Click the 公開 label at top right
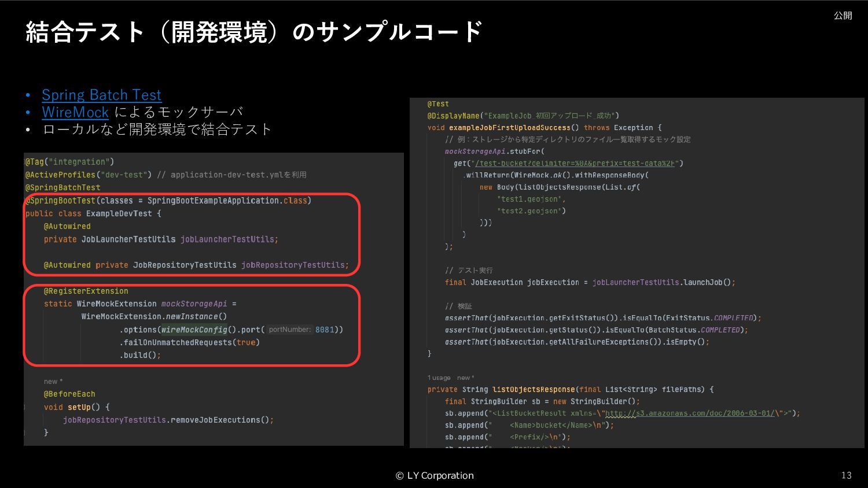The image size is (868, 488). click(843, 16)
